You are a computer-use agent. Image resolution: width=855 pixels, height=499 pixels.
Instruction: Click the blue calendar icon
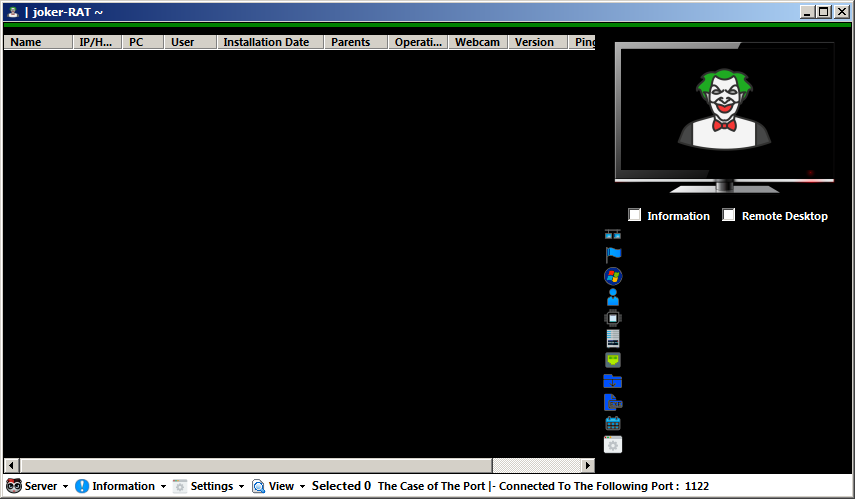[613, 423]
